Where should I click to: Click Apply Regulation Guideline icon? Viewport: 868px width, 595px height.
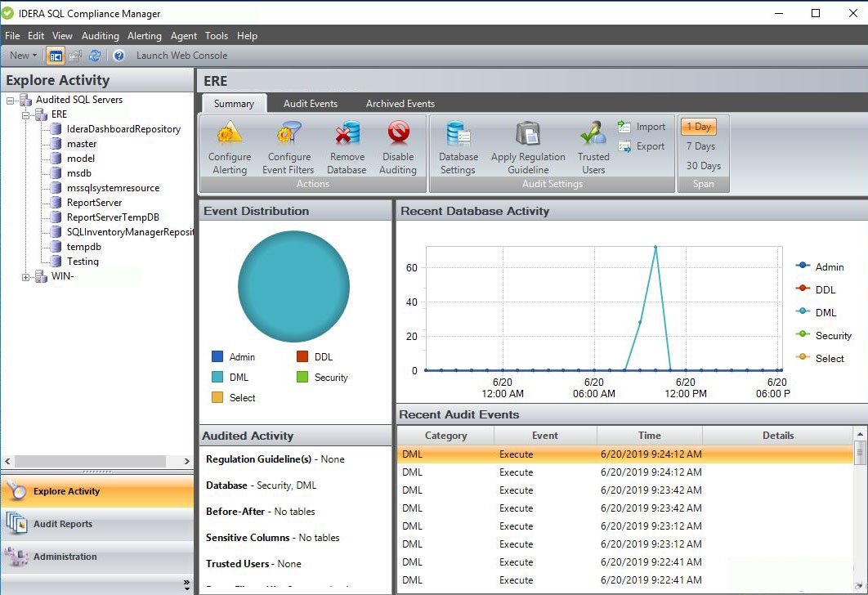click(528, 133)
